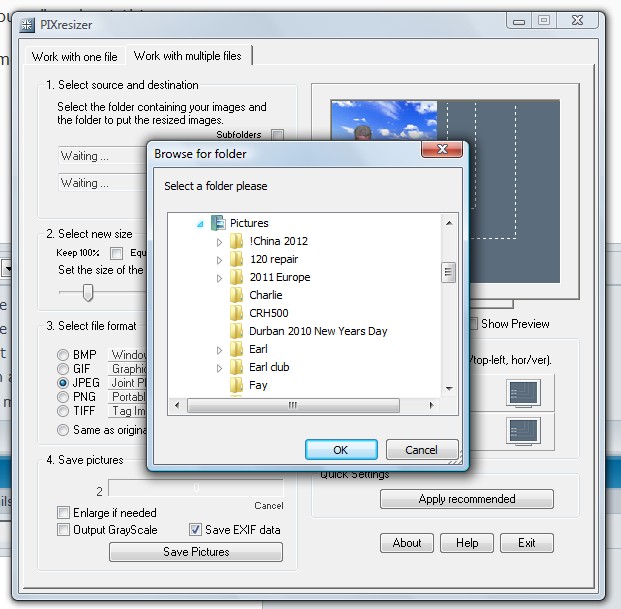Click the save progress bar

(x=196, y=487)
